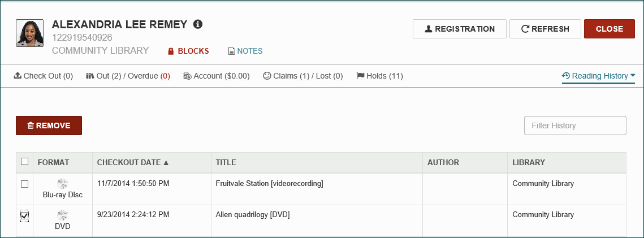Image resolution: width=644 pixels, height=238 pixels.
Task: Check the Fruitvale Station row checkbox
Action: tap(24, 184)
